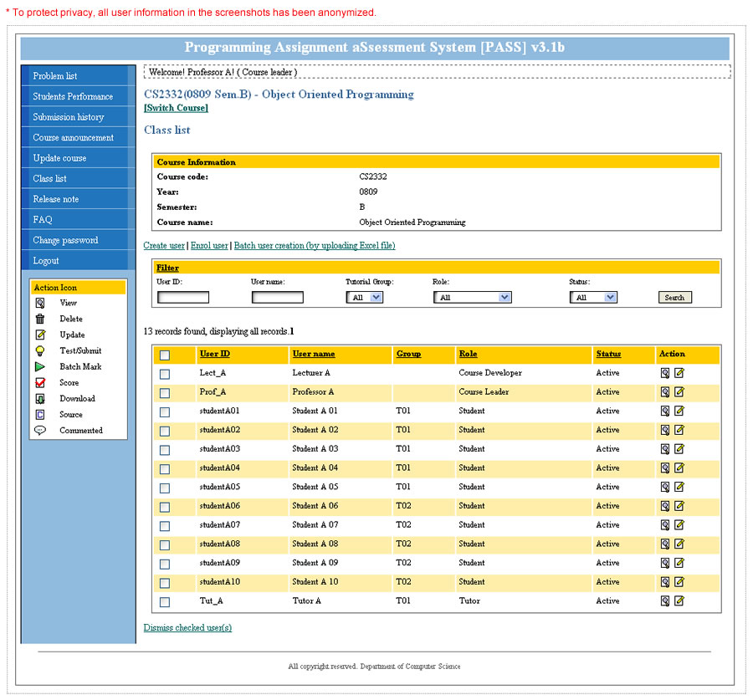Expand the Role filter dropdown

click(472, 297)
